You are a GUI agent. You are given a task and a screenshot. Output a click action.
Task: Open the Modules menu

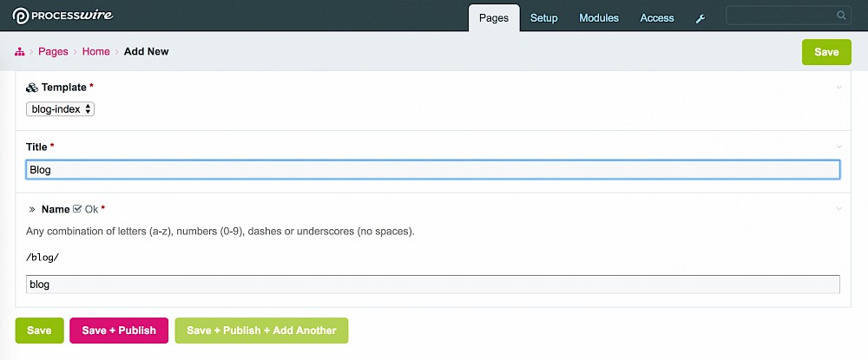599,18
